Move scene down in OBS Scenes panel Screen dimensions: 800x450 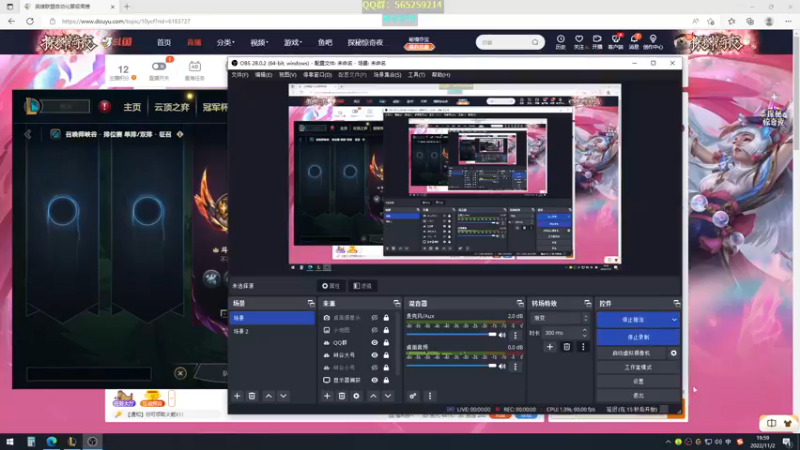283,396
